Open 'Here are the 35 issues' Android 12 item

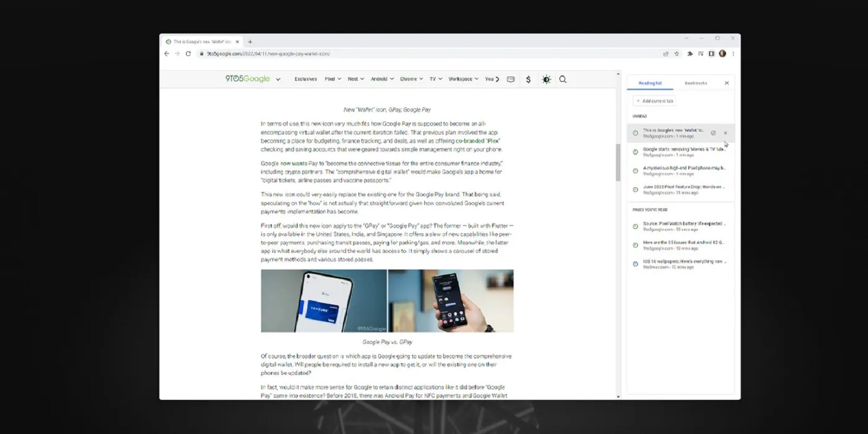pyautogui.click(x=681, y=245)
